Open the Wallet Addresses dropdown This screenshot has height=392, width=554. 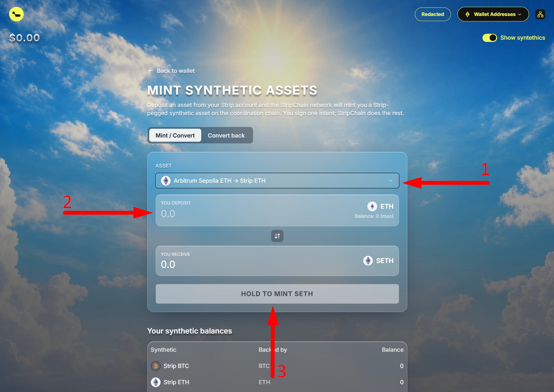tap(493, 14)
